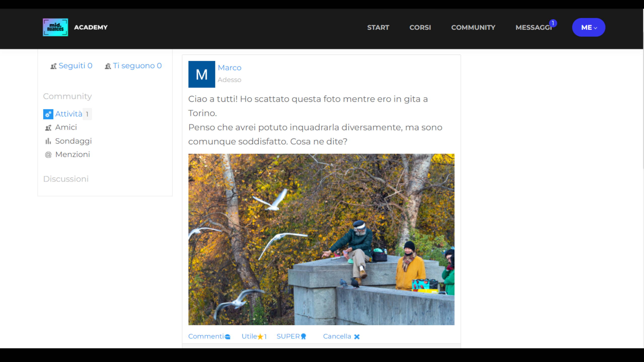Screen dimensions: 644x362
Task: Open the COMMUNITY menu item
Action: pyautogui.click(x=473, y=27)
